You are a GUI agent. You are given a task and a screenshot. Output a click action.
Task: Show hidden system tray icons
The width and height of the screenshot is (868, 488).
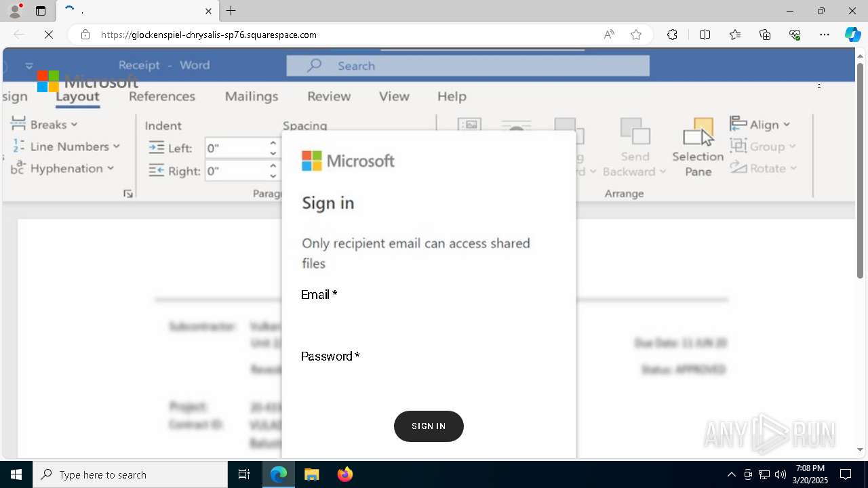click(731, 474)
